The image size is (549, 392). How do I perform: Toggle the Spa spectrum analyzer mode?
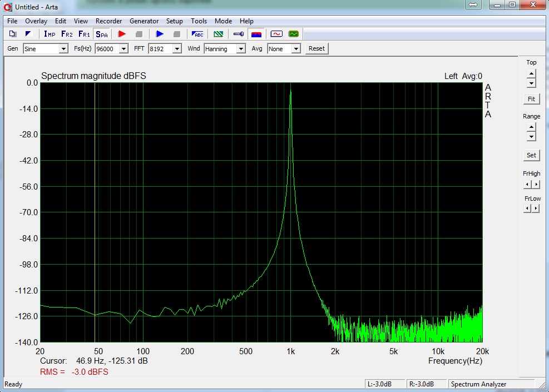(102, 34)
